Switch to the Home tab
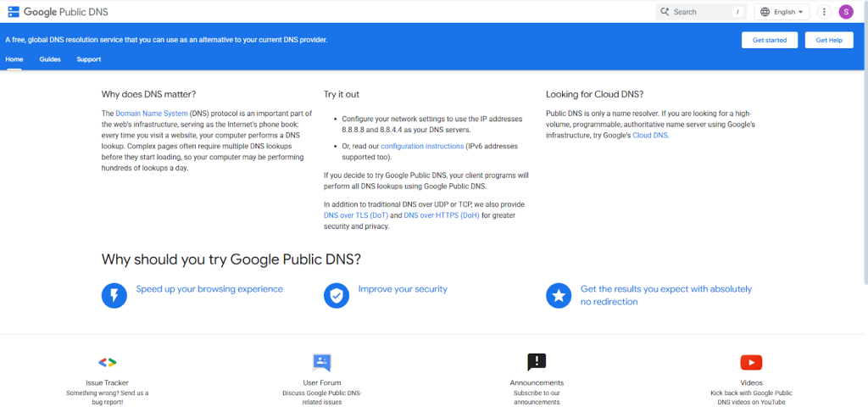 click(14, 59)
